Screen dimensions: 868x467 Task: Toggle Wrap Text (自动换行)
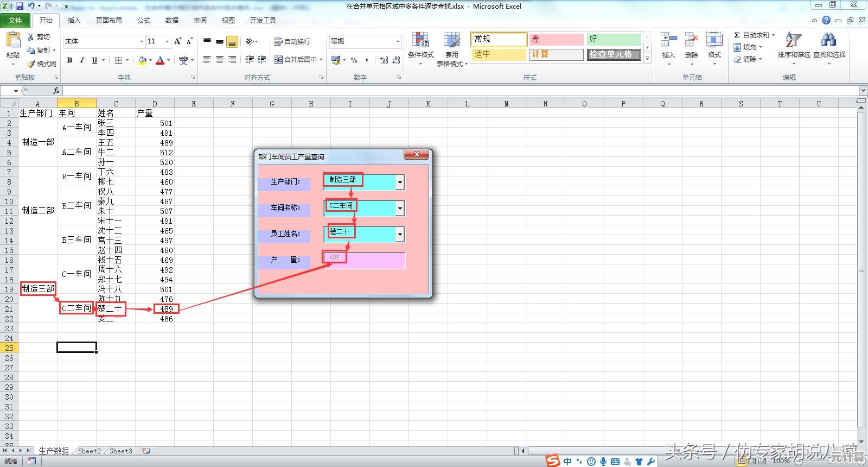click(x=278, y=42)
